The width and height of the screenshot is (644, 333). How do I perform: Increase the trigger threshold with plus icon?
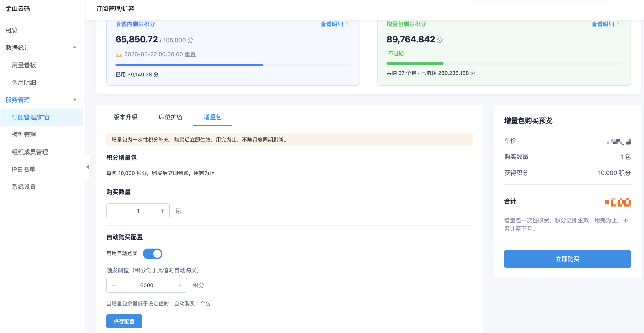click(180, 285)
